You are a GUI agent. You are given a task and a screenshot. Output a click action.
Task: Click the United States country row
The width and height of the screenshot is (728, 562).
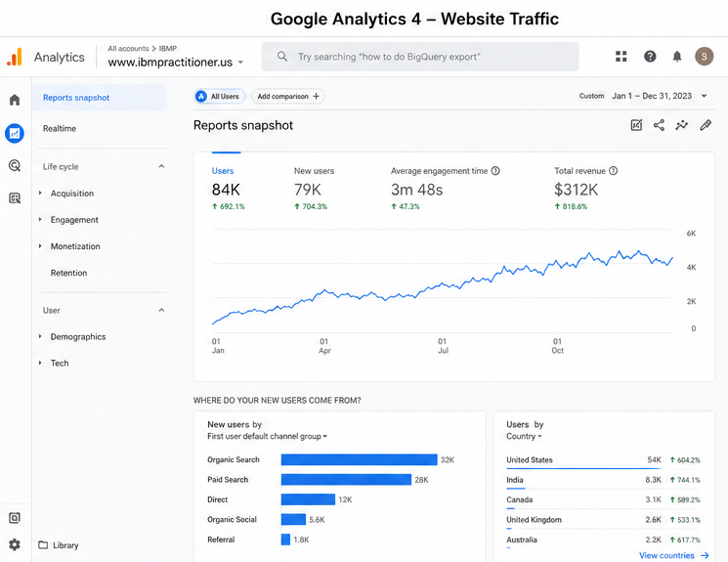tap(603, 460)
